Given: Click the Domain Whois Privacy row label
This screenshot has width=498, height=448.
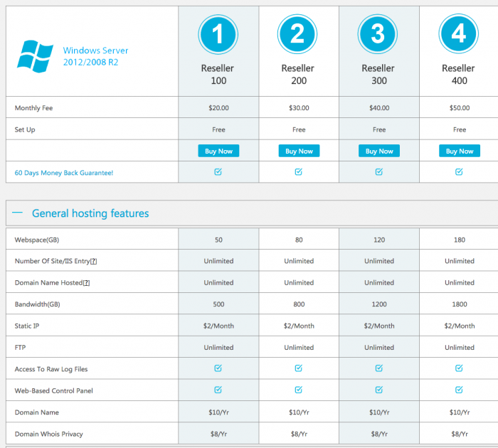Looking at the screenshot, I should (x=48, y=434).
